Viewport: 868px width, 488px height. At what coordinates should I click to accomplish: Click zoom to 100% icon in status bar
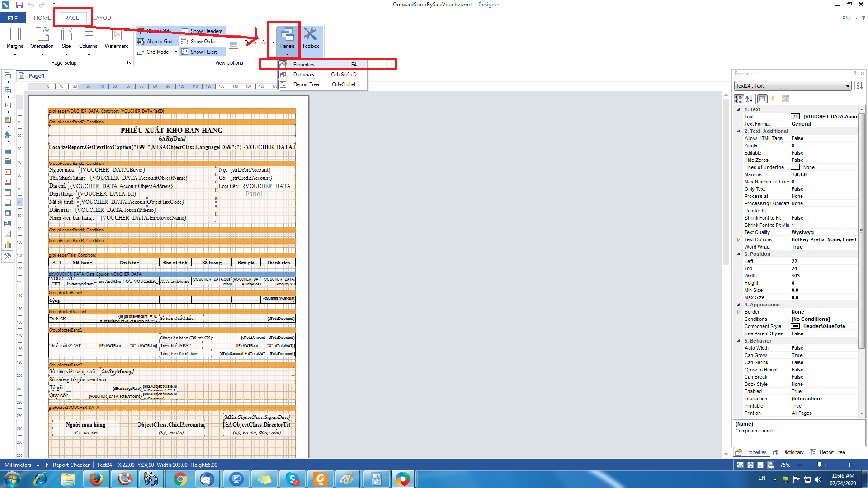(x=770, y=465)
